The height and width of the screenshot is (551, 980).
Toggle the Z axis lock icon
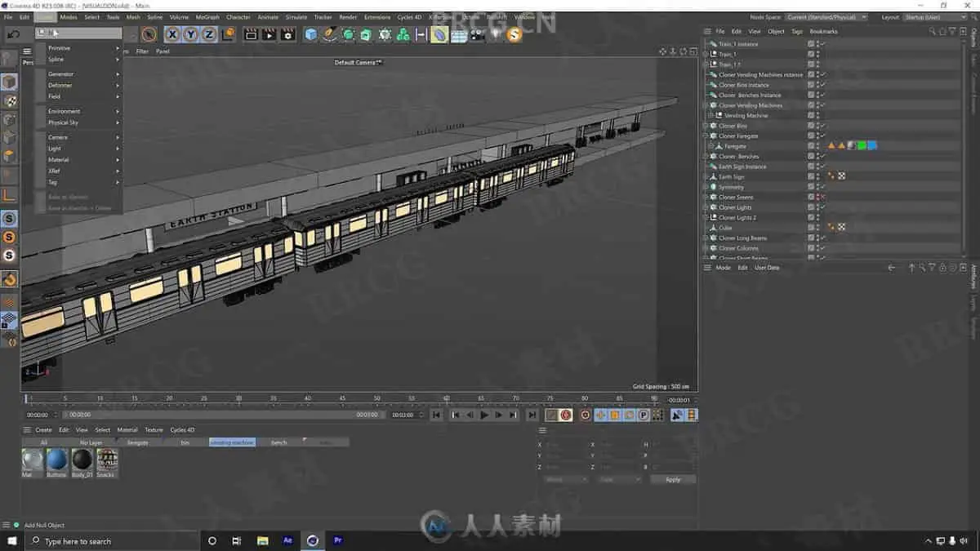tap(209, 34)
